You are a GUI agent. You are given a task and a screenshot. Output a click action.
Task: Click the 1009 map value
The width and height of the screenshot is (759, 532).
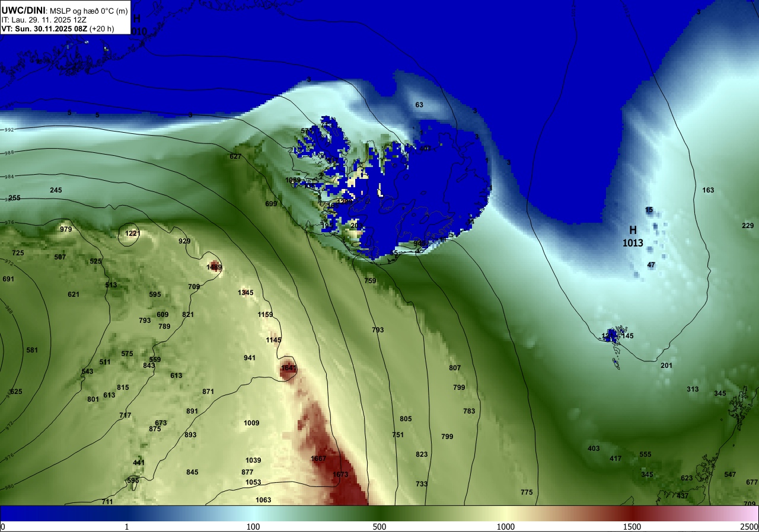pyautogui.click(x=251, y=423)
